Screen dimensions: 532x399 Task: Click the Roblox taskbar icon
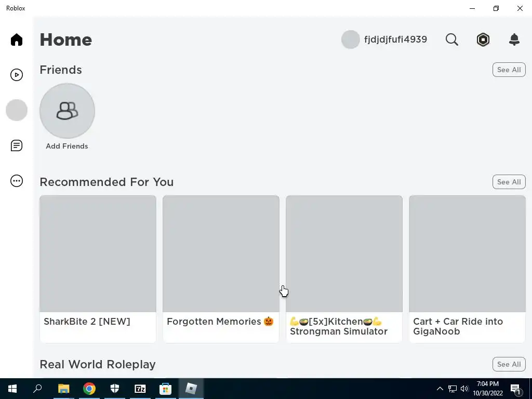(x=191, y=389)
